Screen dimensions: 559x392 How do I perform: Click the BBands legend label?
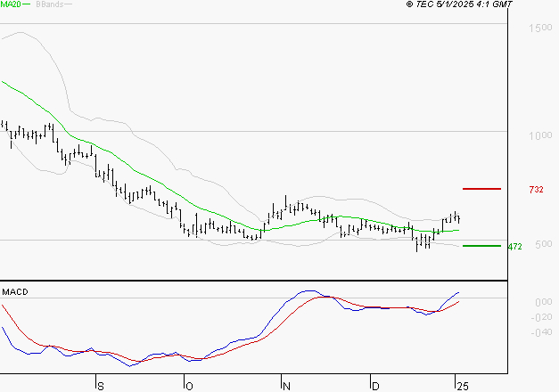(50, 4)
